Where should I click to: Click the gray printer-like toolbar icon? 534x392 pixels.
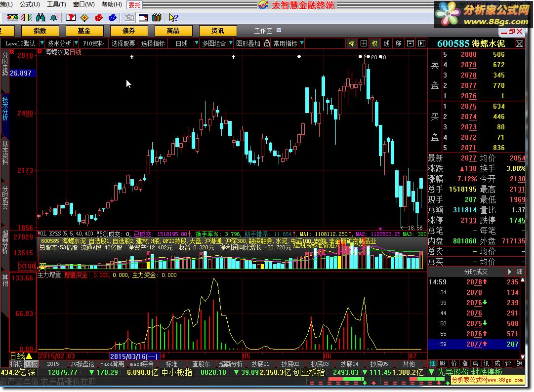click(129, 17)
